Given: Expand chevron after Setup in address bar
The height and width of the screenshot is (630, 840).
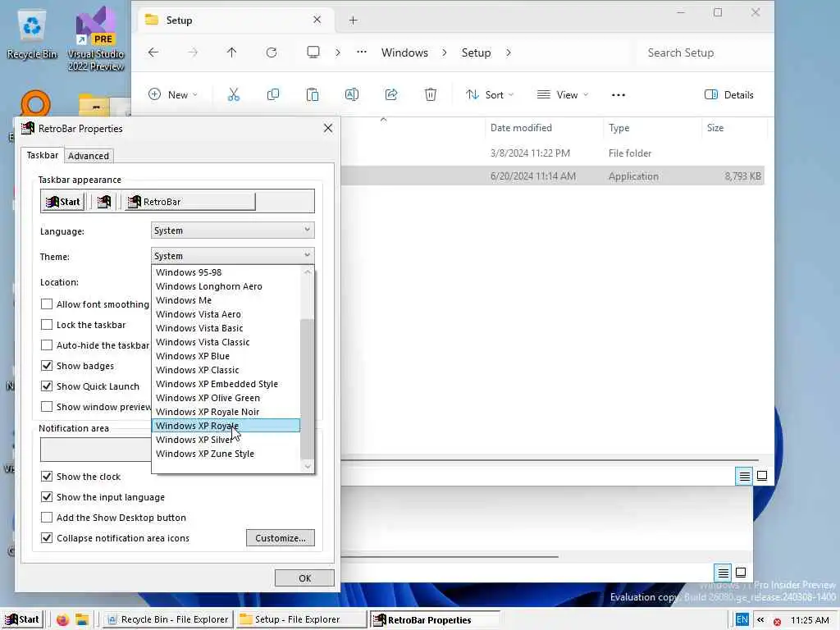Looking at the screenshot, I should 509,52.
